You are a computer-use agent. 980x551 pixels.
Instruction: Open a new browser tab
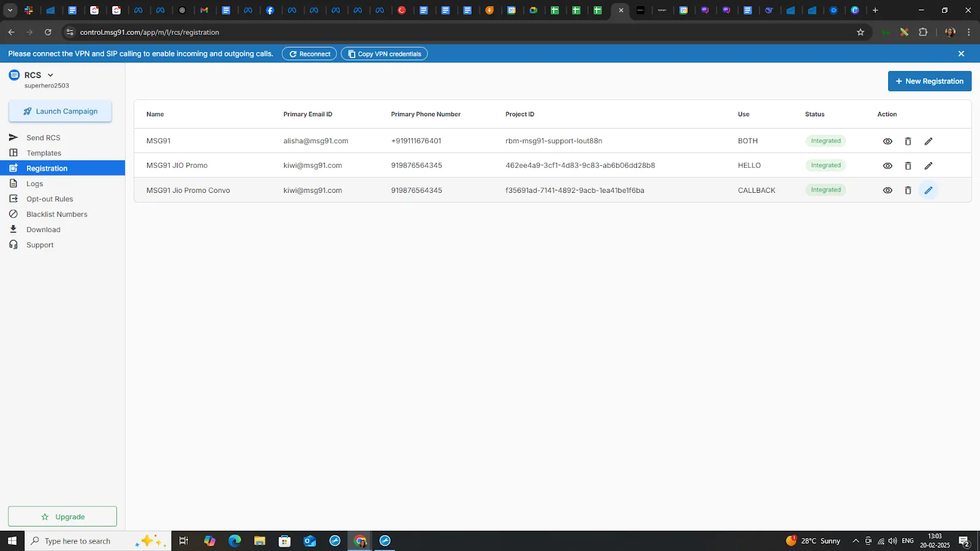[875, 10]
